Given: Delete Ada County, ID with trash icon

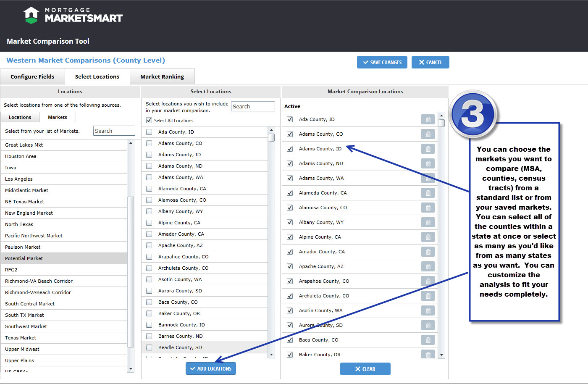Looking at the screenshot, I should click(428, 120).
